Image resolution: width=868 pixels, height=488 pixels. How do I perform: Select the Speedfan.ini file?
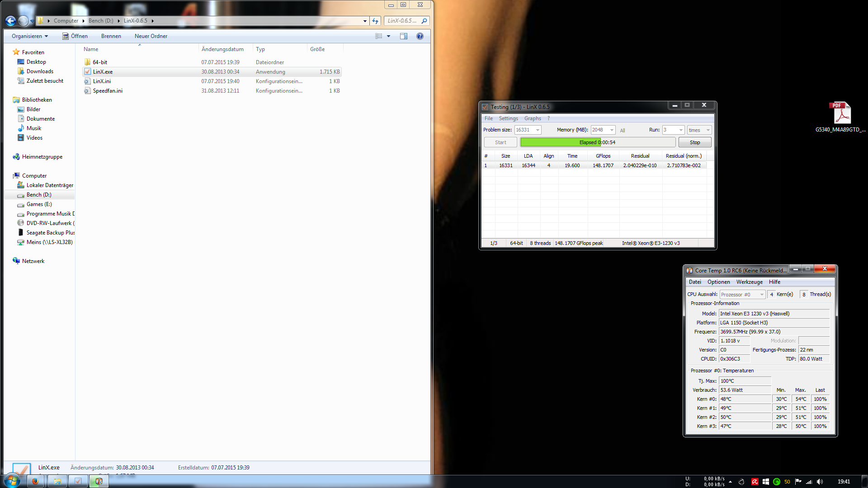(108, 91)
